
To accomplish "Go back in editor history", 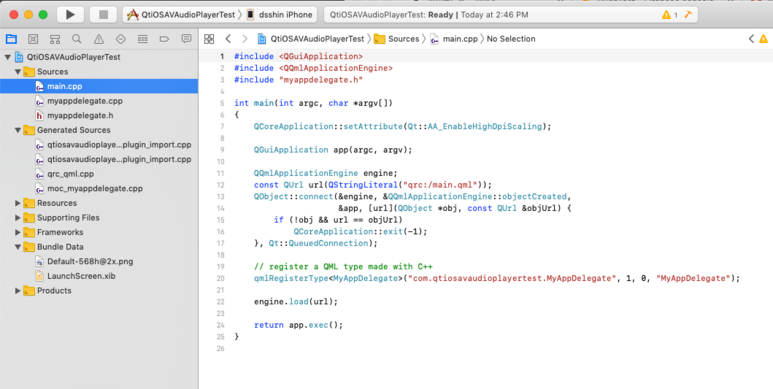I will pos(228,39).
